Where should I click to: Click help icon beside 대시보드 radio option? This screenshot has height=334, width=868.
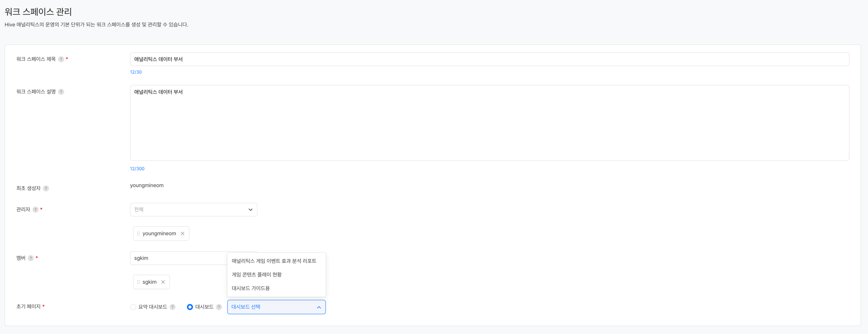point(219,307)
